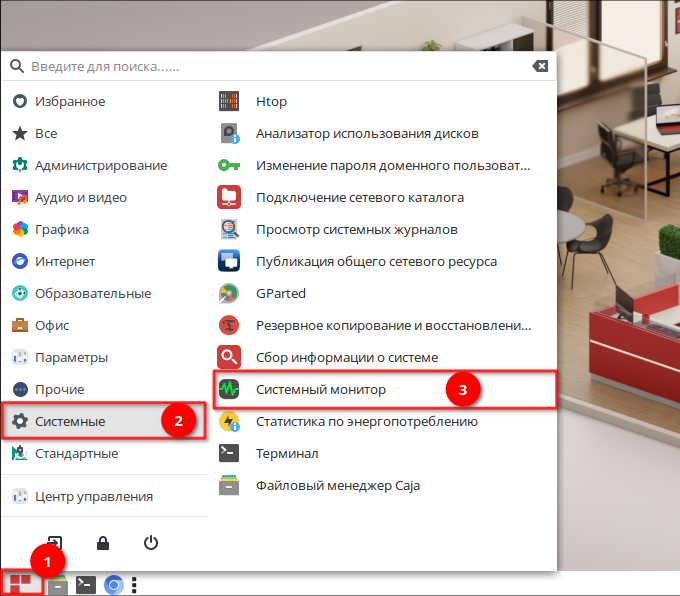Viewport: 680px width, 596px height.
Task: Open terminal from the taskbar panel
Action: point(86,585)
